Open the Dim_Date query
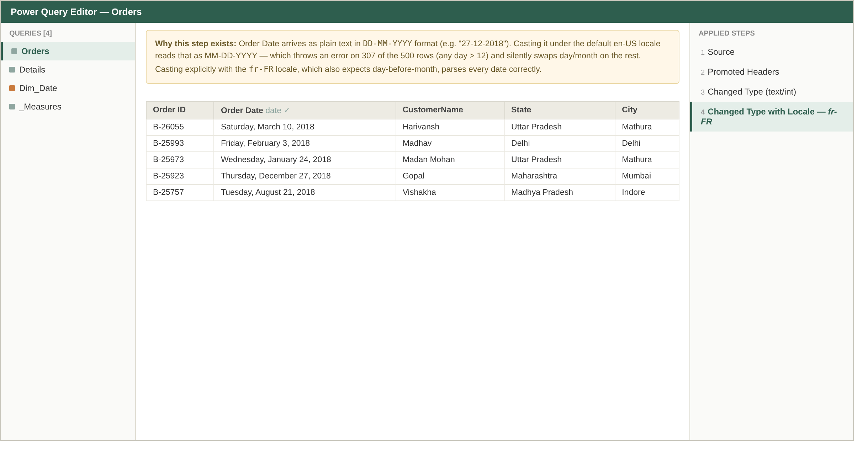Image resolution: width=868 pixels, height=455 pixels. [x=68, y=88]
